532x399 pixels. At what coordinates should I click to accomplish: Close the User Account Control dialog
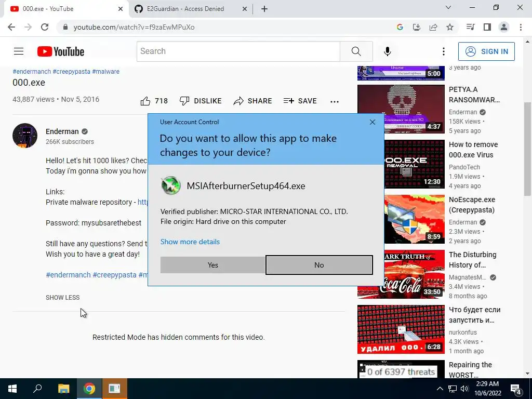coord(372,122)
